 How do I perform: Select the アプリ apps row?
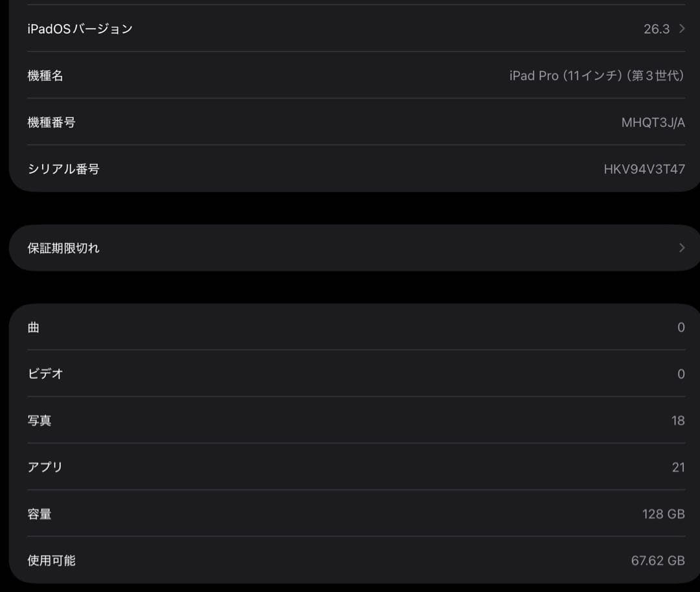pyautogui.click(x=350, y=466)
